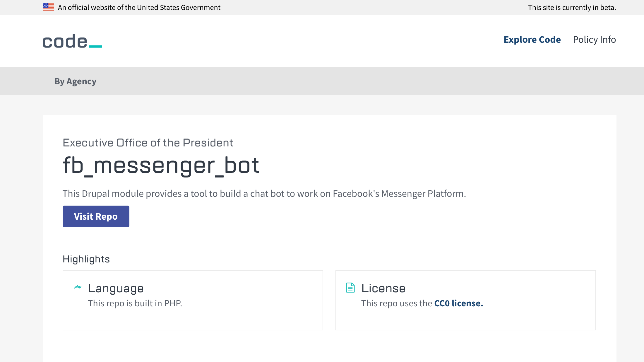Click the teal underscore in the code logo

(x=95, y=46)
